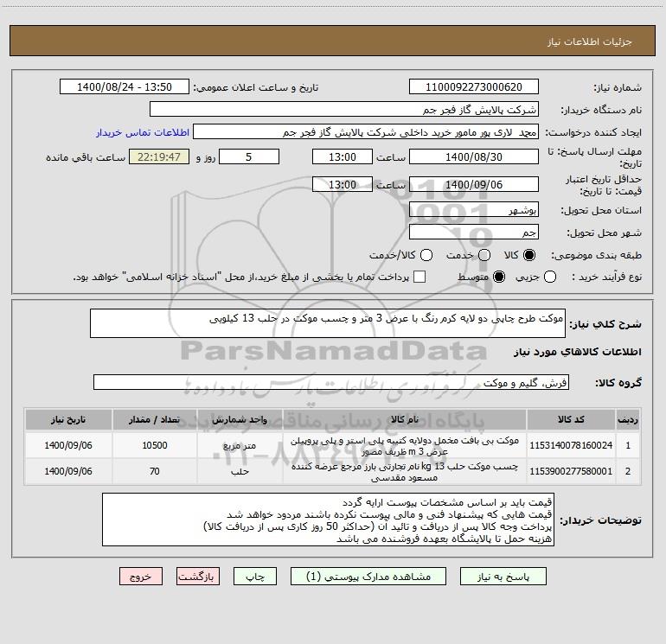
Task: Click the توضیحات خریدار notes box
Action: (x=328, y=520)
